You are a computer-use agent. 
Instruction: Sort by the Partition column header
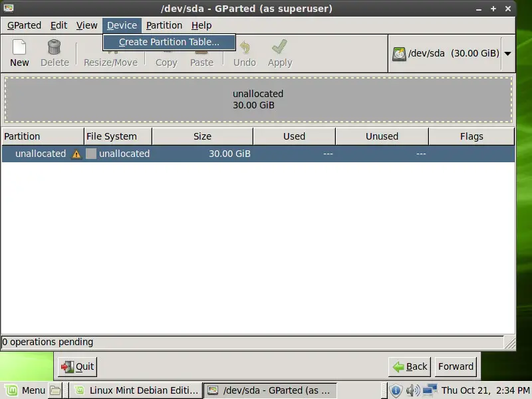(x=43, y=136)
